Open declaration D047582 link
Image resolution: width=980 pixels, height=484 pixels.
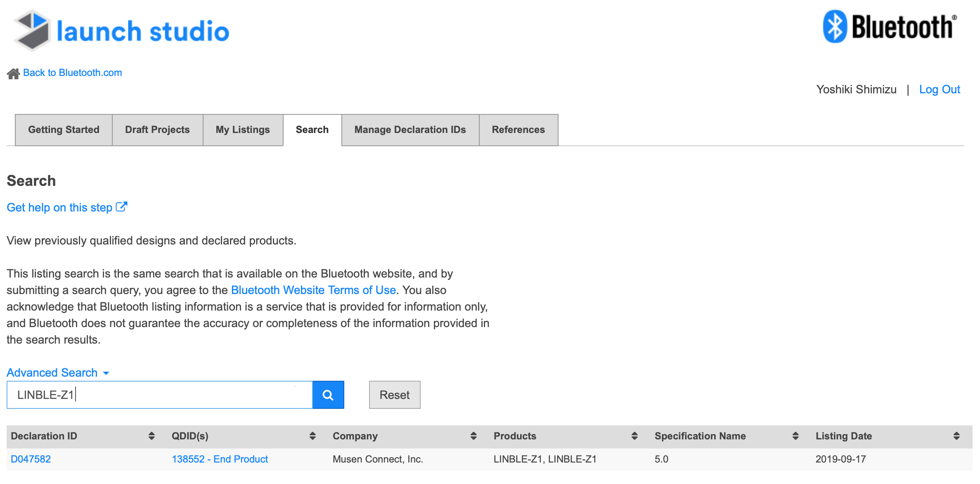pos(31,459)
